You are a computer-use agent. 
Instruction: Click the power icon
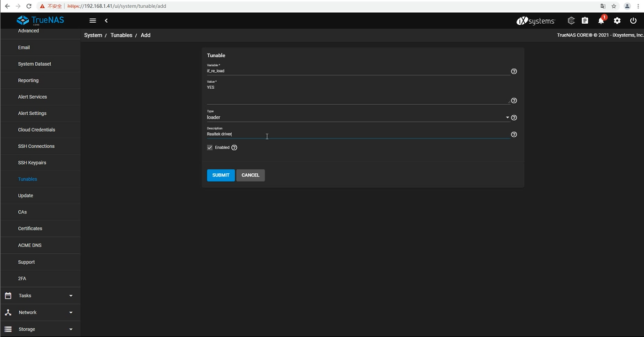(x=633, y=20)
